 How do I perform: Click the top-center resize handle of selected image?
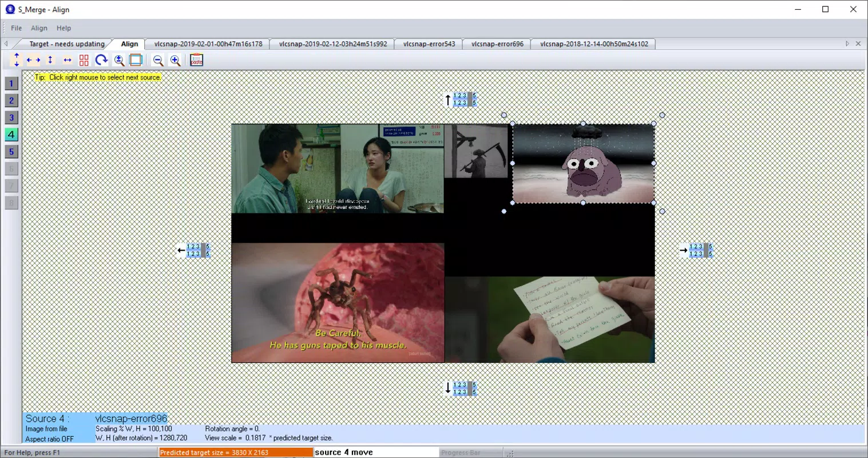coord(583,124)
